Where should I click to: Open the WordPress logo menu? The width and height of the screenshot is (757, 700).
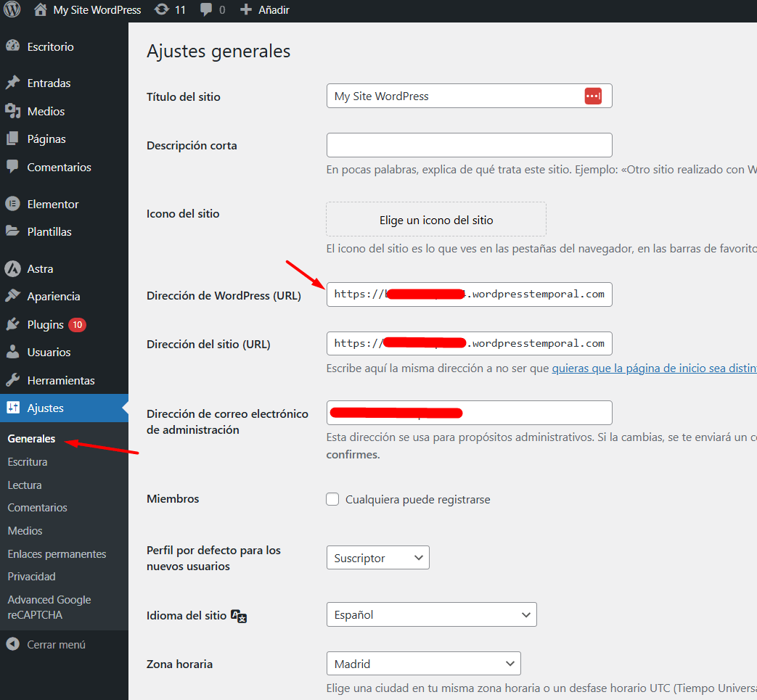12,9
